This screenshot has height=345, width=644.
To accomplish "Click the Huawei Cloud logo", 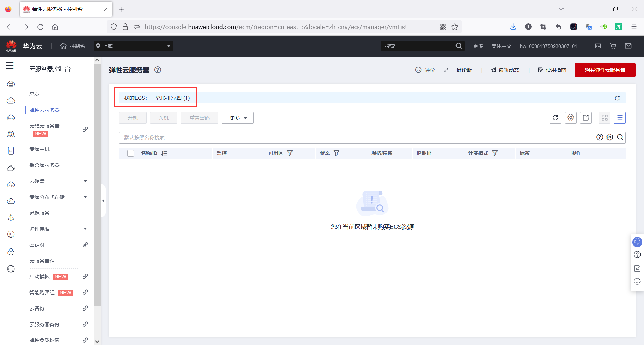I will [x=11, y=46].
